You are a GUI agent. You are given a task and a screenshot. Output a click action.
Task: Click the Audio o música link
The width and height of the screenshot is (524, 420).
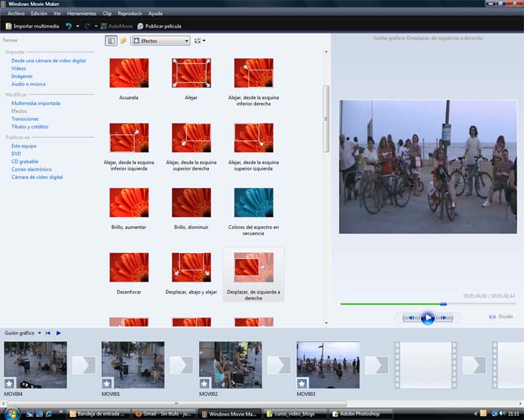tap(28, 84)
